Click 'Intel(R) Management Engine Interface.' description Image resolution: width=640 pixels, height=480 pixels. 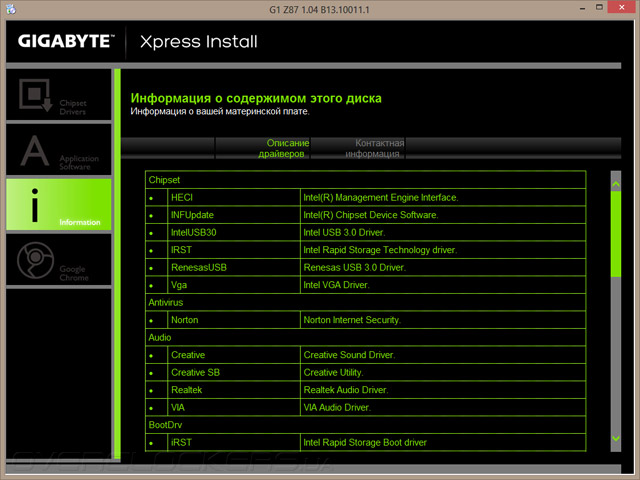pyautogui.click(x=381, y=198)
